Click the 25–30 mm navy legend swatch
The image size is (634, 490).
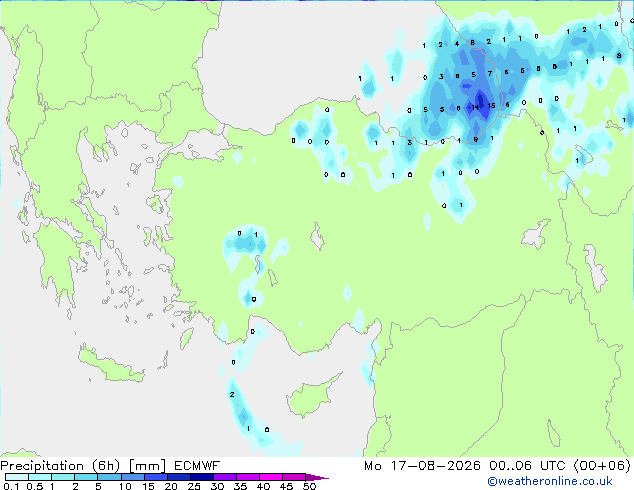(x=202, y=477)
